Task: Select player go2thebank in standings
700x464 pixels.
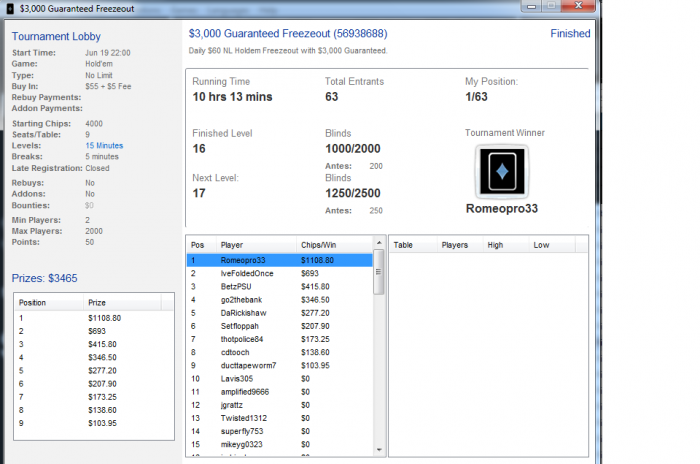Action: [x=279, y=300]
